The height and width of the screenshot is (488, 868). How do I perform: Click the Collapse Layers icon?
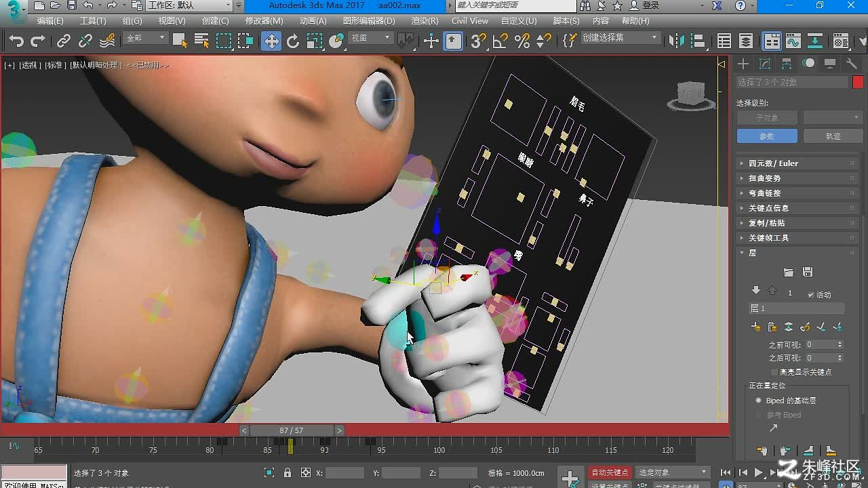click(789, 327)
